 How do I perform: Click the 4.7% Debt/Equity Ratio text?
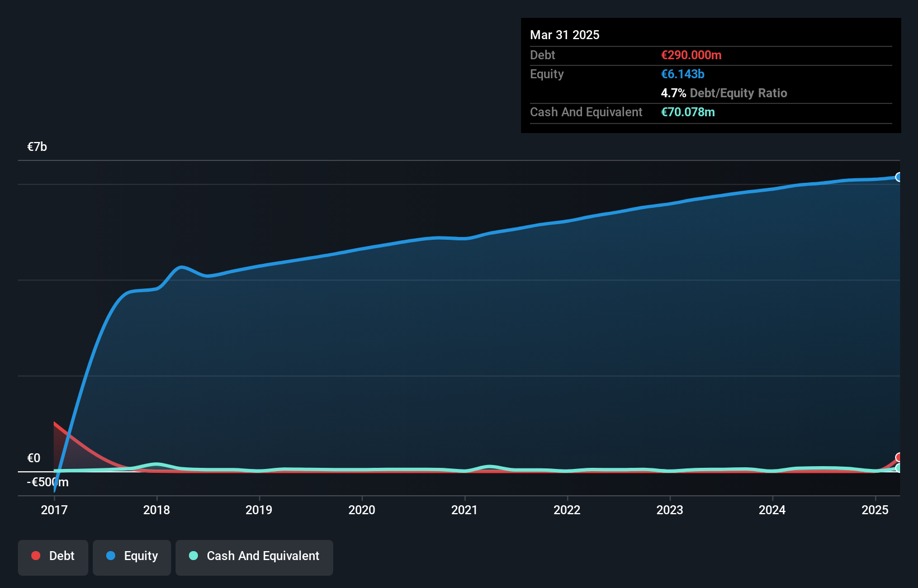724,93
